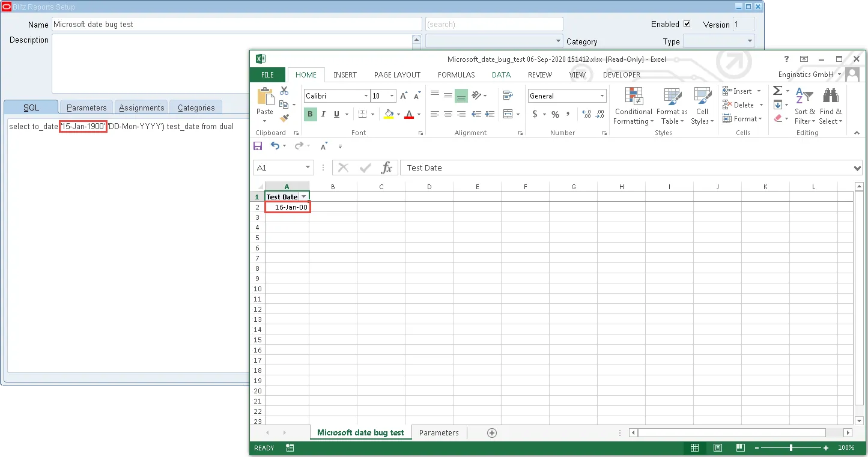Open the Test Date column filter arrow
Viewport: 868px width, 457px height.
pyautogui.click(x=304, y=197)
